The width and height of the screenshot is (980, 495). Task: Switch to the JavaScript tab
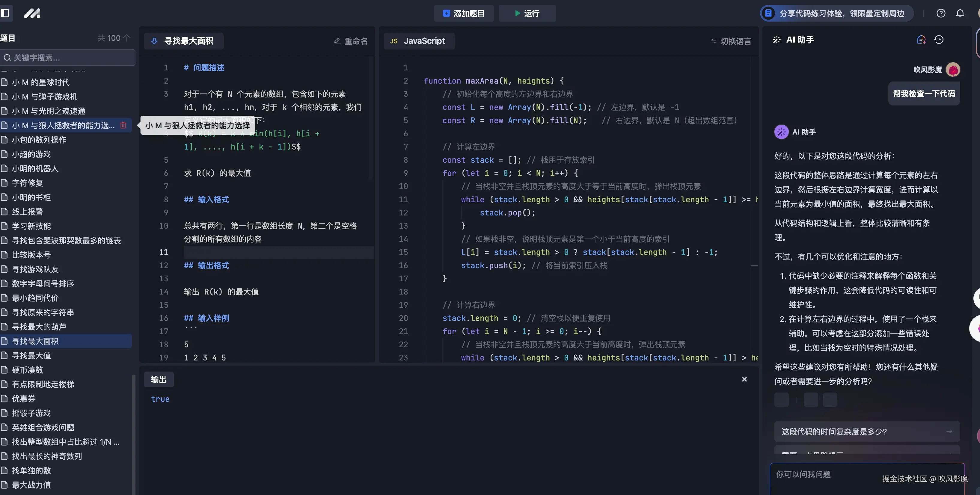(x=419, y=41)
